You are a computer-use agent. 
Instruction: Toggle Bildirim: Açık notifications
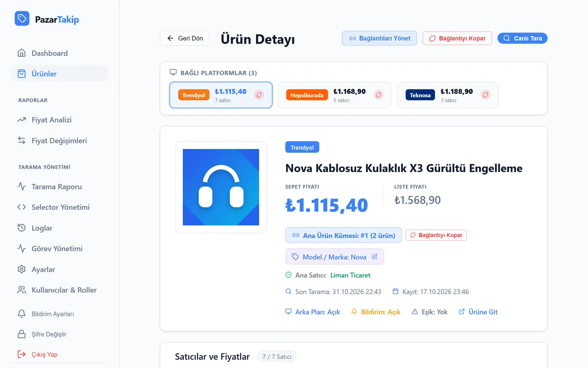pyautogui.click(x=376, y=312)
